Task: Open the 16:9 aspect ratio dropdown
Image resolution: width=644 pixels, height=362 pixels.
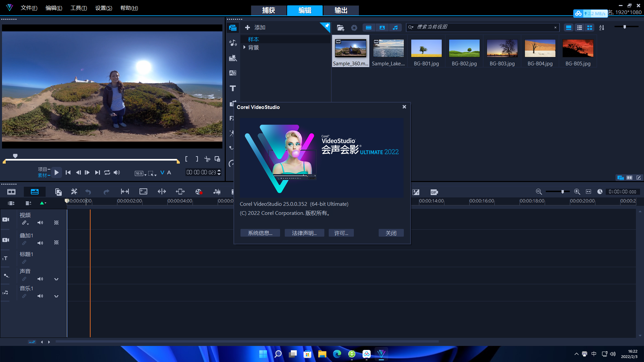Action: [x=141, y=173]
